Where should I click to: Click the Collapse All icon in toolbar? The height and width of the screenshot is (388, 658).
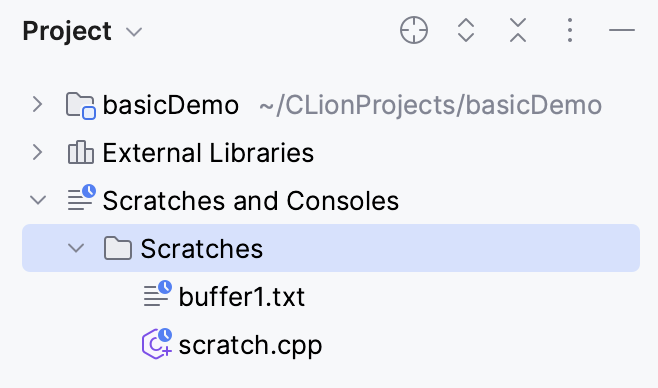[518, 30]
